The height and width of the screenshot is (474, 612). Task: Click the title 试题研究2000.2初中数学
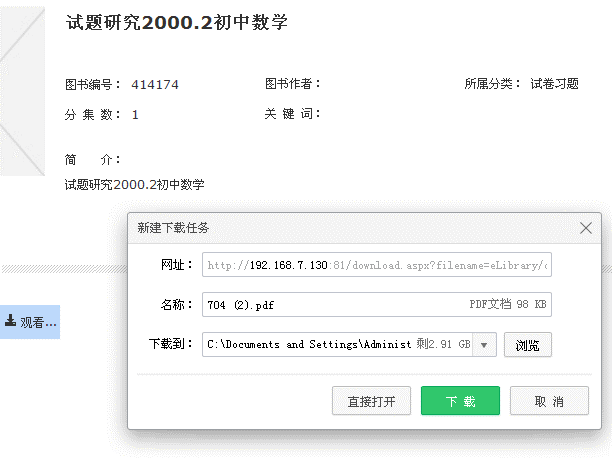click(x=177, y=23)
